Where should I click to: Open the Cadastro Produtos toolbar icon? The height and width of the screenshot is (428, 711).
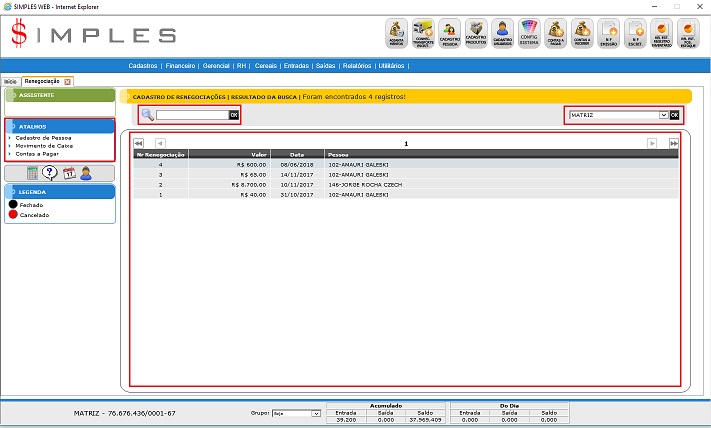[x=477, y=34]
